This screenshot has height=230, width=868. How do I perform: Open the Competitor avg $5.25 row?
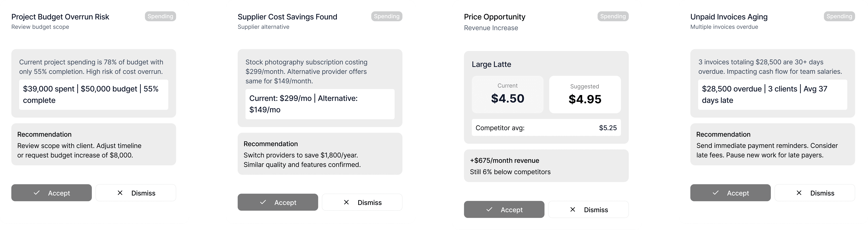coord(546,128)
